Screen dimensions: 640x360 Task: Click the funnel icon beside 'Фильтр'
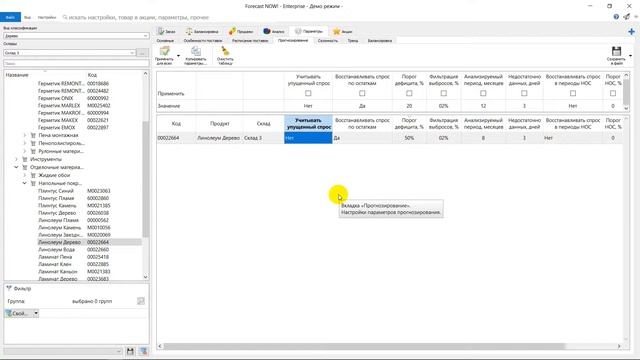coord(9,288)
